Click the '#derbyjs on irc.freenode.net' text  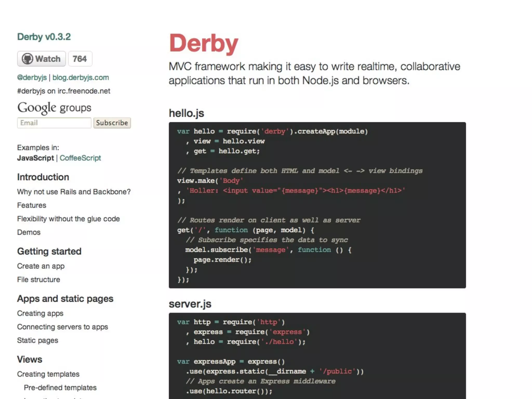coord(64,91)
